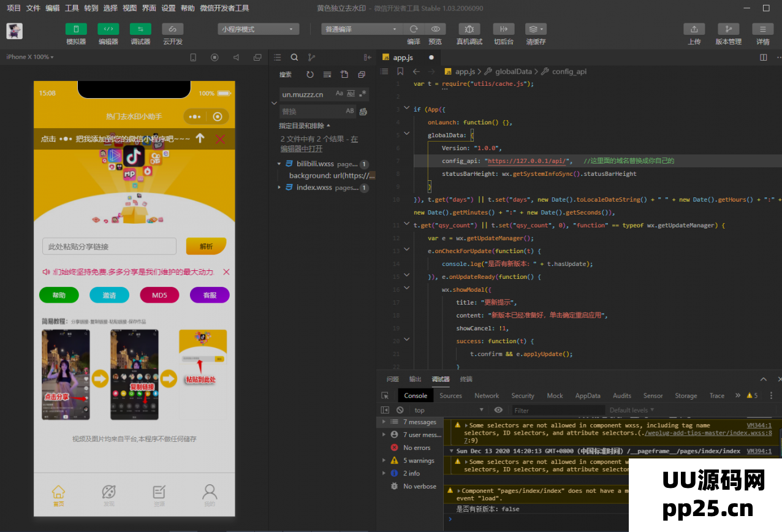Viewport: 782px width, 532px height.
Task: Open the 小程序模式 mode dropdown
Action: pyautogui.click(x=258, y=29)
